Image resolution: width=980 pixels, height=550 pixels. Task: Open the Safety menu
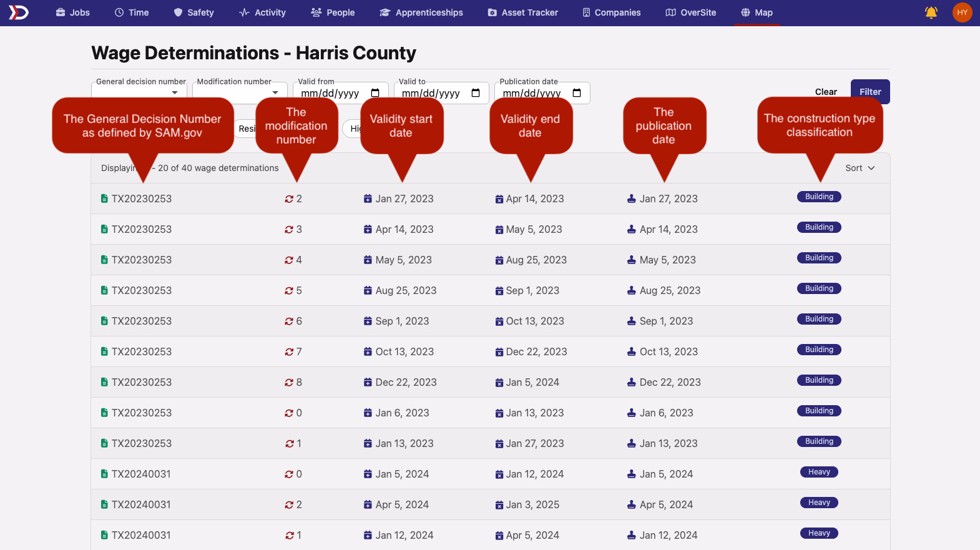tap(194, 12)
